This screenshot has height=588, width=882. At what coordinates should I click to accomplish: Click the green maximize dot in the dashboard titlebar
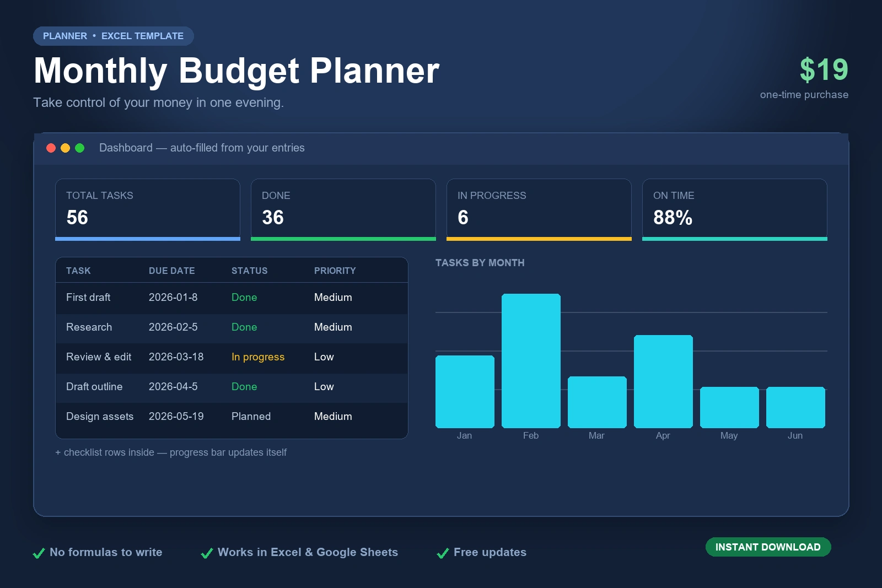click(x=79, y=148)
